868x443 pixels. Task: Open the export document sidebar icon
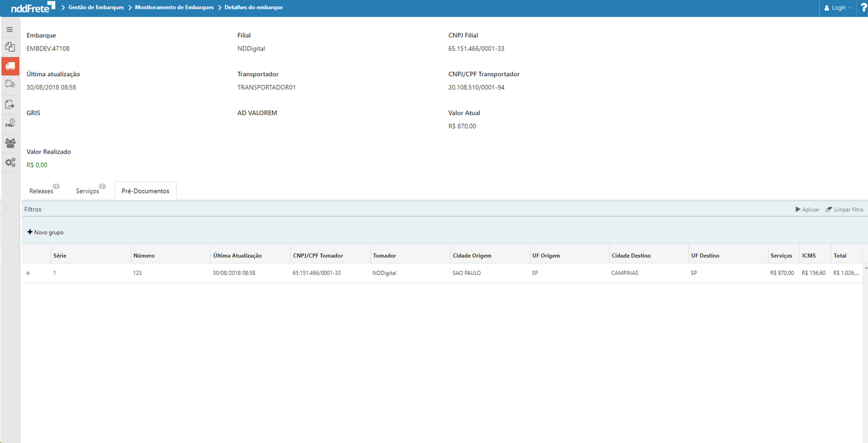pos(10,105)
